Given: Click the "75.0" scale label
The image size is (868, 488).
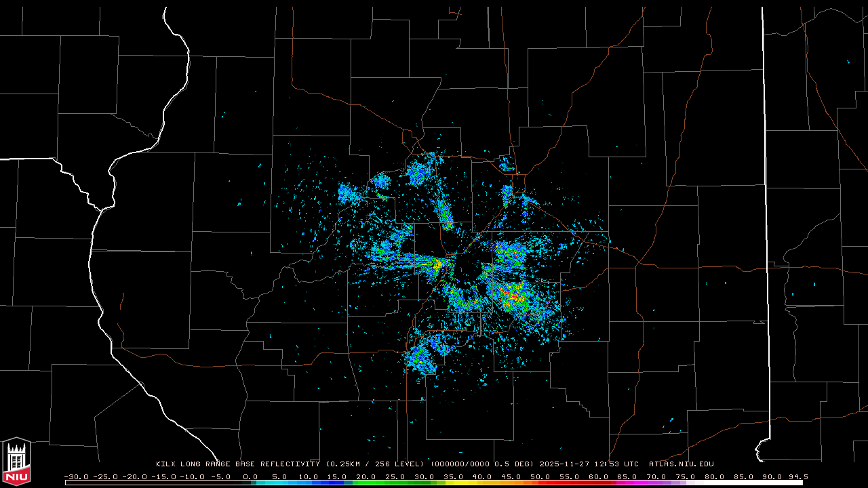Looking at the screenshot, I should 686,476.
